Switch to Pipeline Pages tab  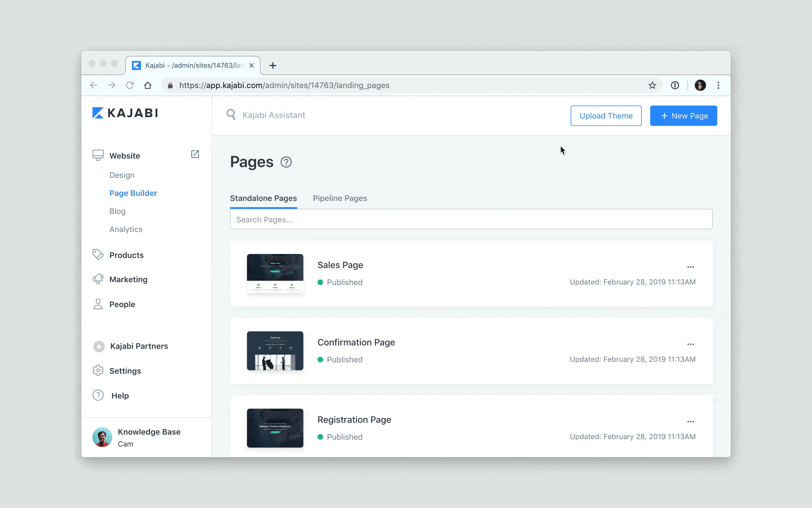[340, 198]
